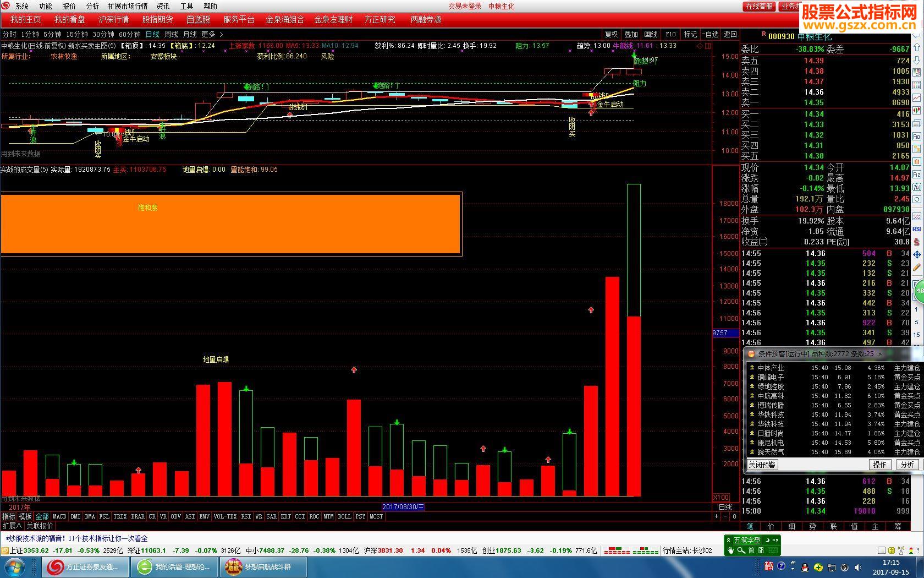Open the 扩展市场行情 menu
Image resolution: width=924 pixels, height=578 pixels.
[x=128, y=6]
